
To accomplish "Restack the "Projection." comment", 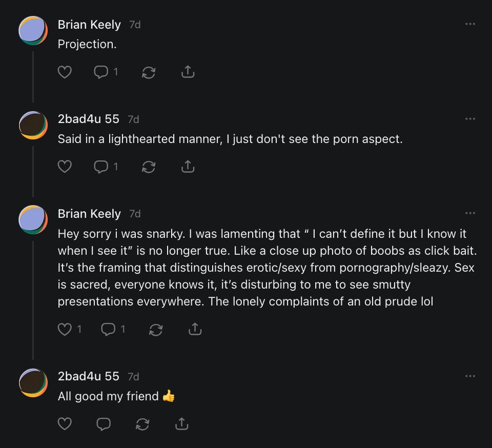I will (x=149, y=72).
